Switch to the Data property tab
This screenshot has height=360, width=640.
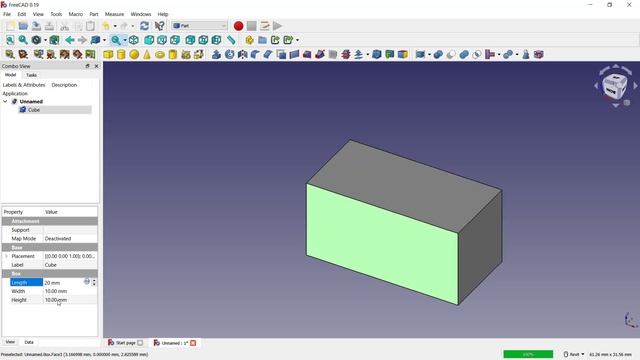pyautogui.click(x=29, y=342)
